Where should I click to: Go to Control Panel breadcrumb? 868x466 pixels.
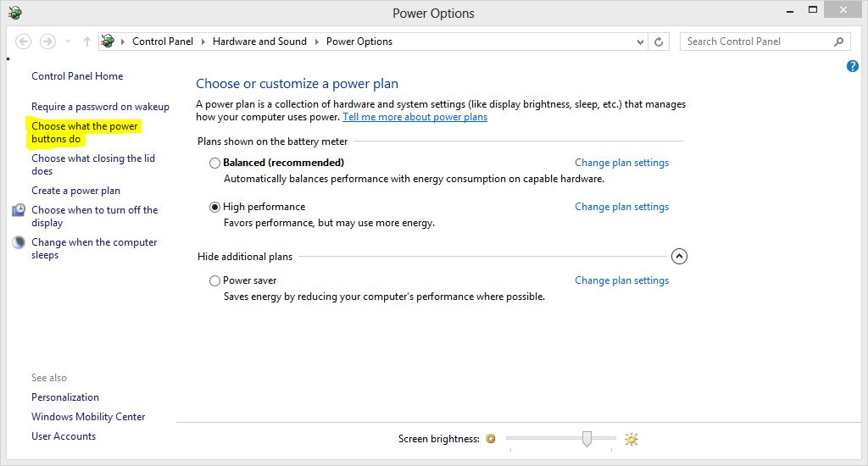(163, 42)
